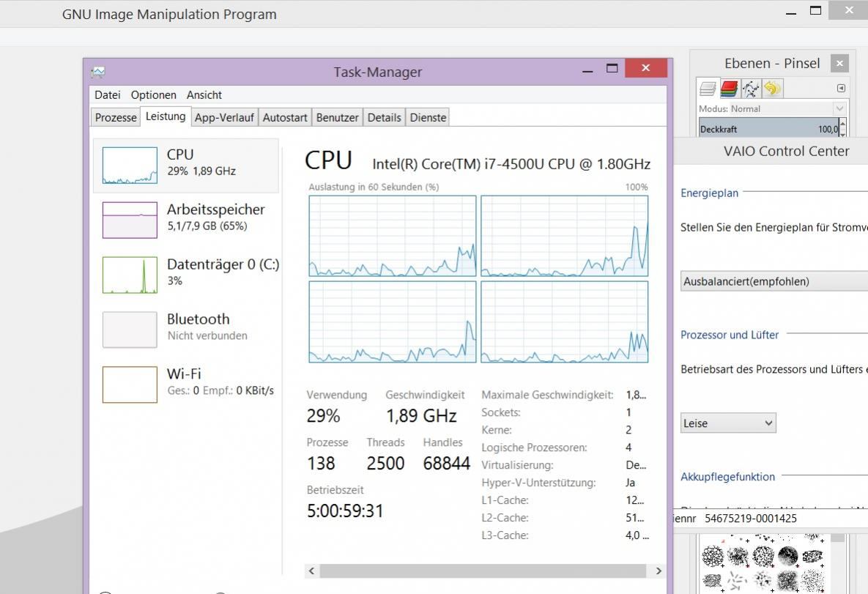This screenshot has height=594, width=868.
Task: Open the Layers tab icon in Ebenen dock
Action: (x=708, y=88)
